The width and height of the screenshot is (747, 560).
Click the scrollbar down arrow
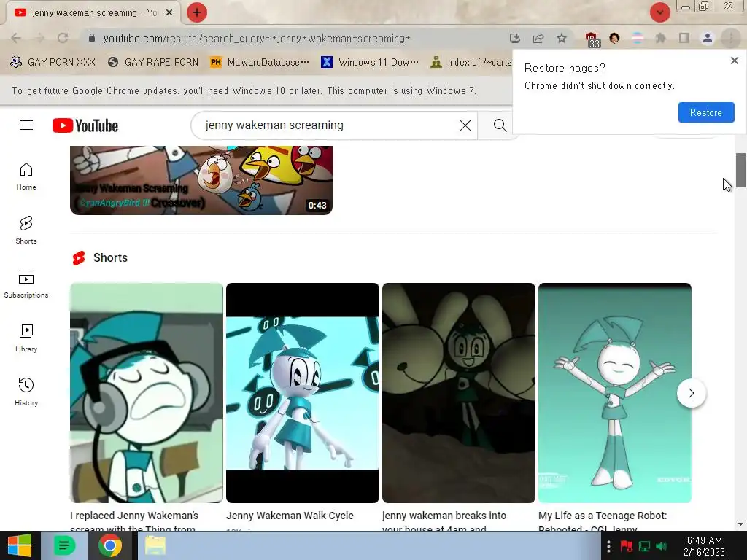pos(740,524)
